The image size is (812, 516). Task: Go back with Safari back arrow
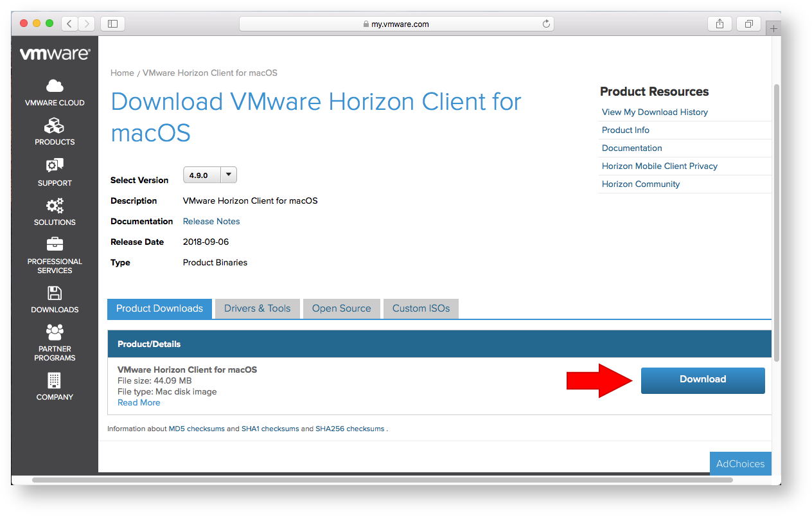[x=70, y=24]
